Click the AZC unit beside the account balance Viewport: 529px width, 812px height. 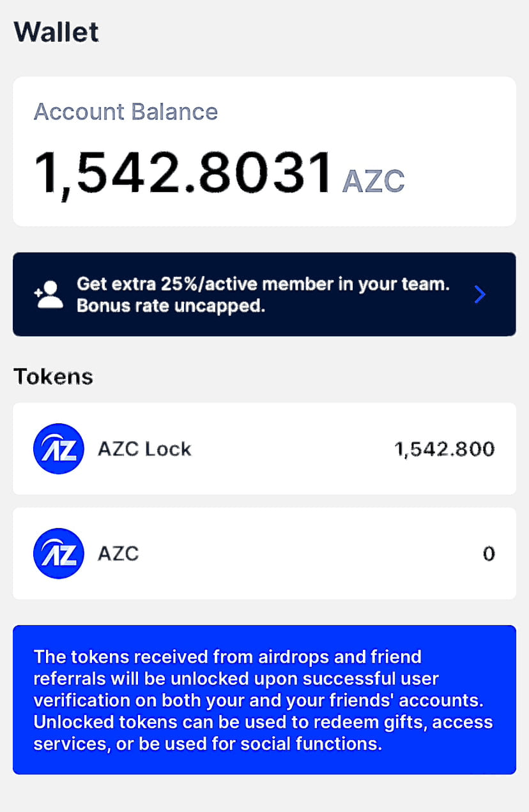tap(373, 181)
